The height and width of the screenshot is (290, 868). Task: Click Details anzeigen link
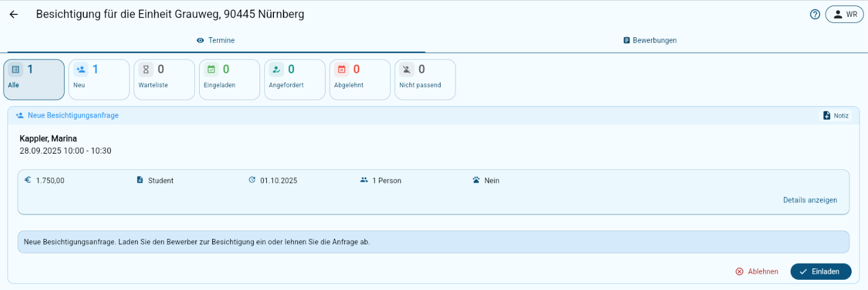pyautogui.click(x=810, y=200)
